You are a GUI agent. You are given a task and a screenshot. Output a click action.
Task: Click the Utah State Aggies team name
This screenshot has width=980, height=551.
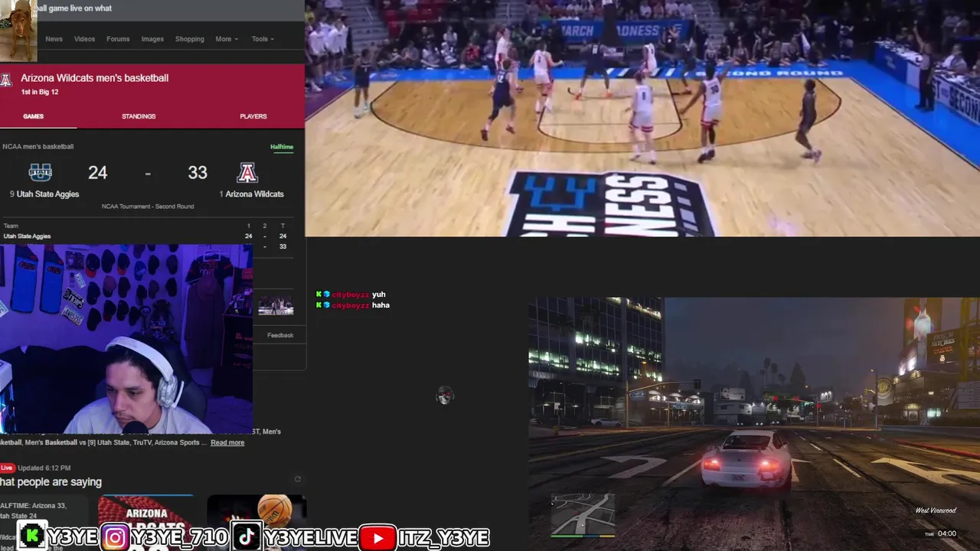pyautogui.click(x=47, y=194)
